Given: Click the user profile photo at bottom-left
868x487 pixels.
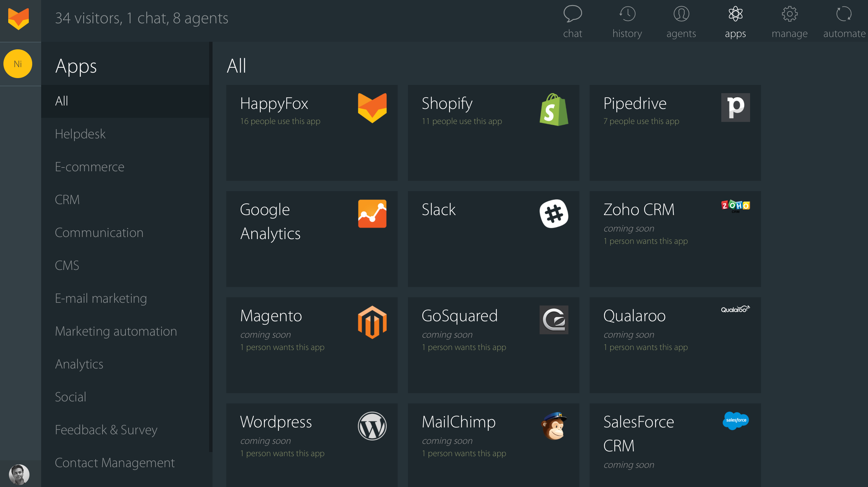Looking at the screenshot, I should pyautogui.click(x=19, y=474).
